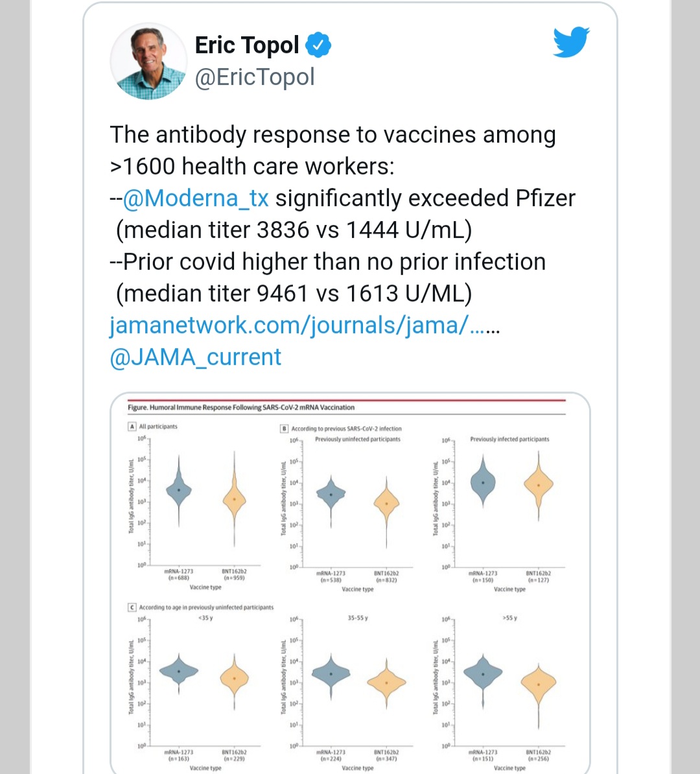Open the jamanetwork.com journal link
The image size is (700, 774).
[x=305, y=325]
